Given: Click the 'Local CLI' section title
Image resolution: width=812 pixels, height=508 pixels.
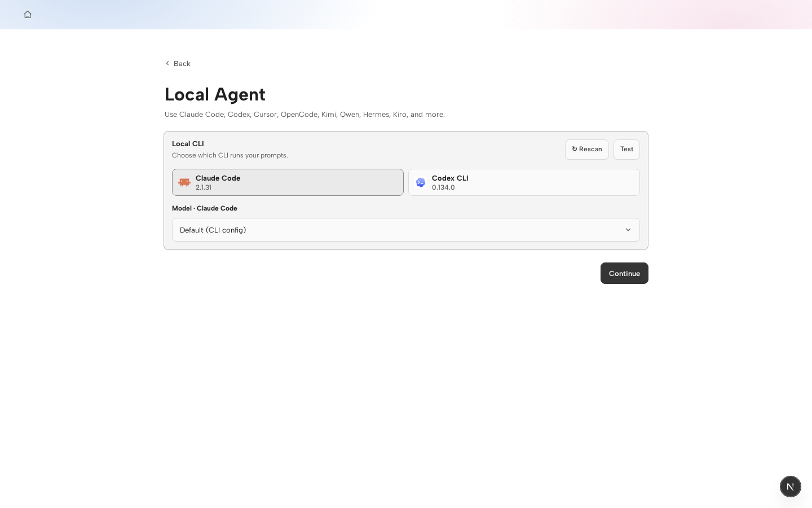Looking at the screenshot, I should pos(188,144).
